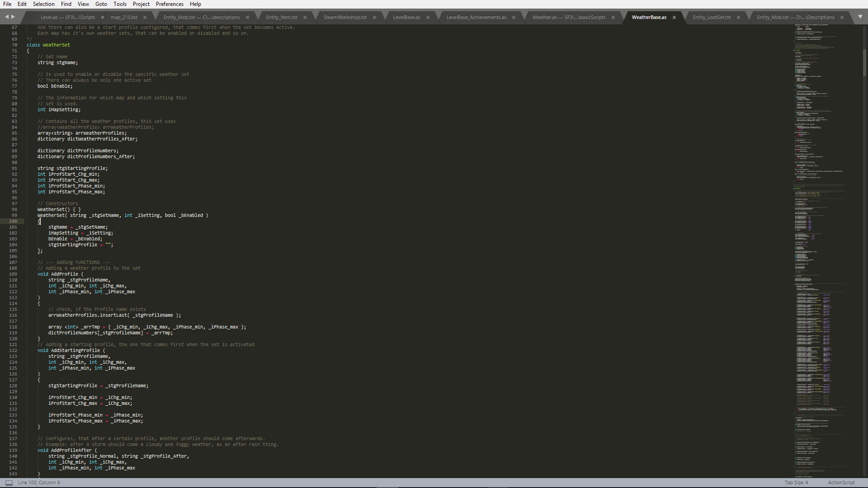Close the LevelBase.as tab

pyautogui.click(x=427, y=17)
